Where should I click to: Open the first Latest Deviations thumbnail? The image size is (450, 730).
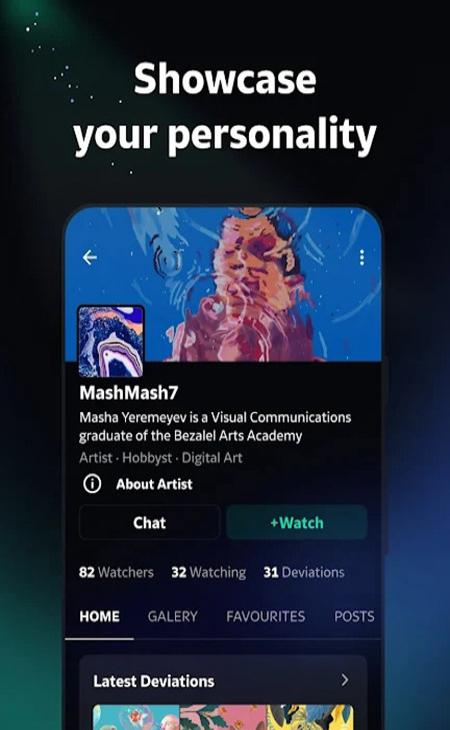(136, 717)
